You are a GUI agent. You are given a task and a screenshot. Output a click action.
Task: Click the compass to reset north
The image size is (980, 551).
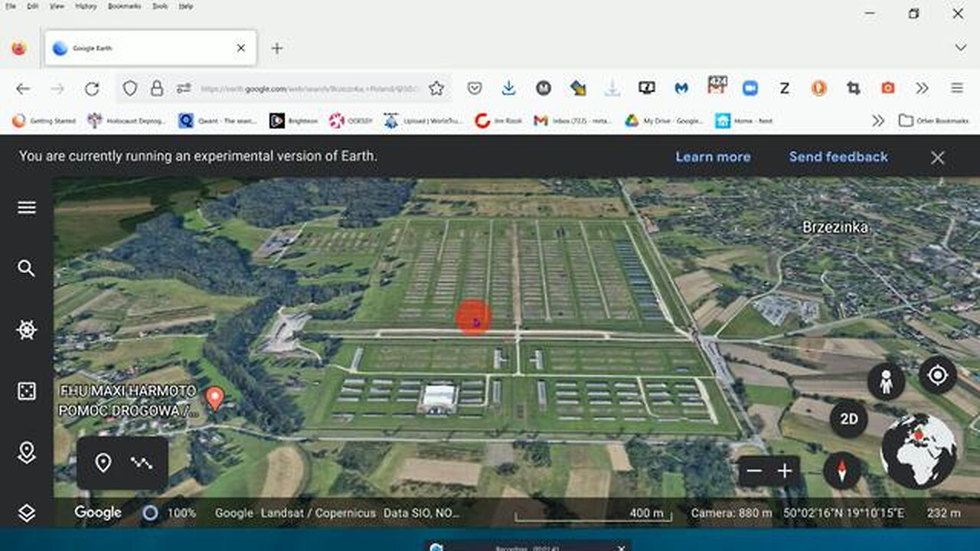point(842,471)
